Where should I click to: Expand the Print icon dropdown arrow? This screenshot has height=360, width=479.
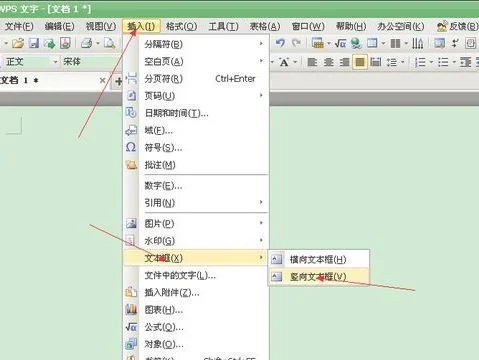click(98, 43)
